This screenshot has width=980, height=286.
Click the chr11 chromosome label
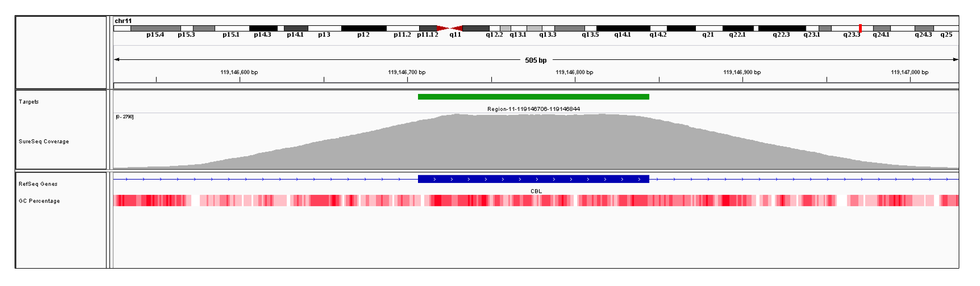pos(123,21)
